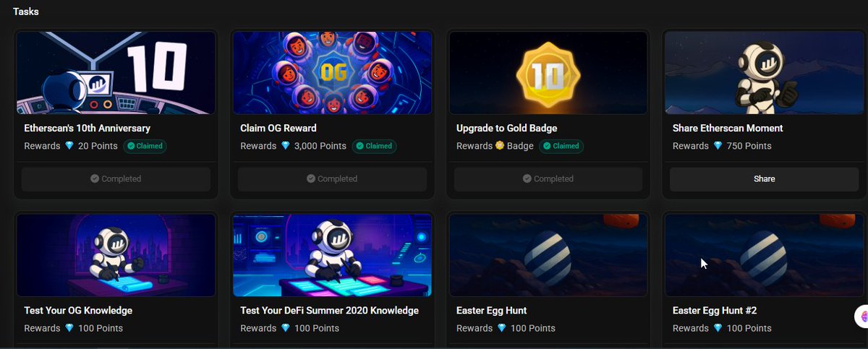Click Completed button under Upgrade to Gold Badge
Screen dimensions: 868x349
[548, 179]
